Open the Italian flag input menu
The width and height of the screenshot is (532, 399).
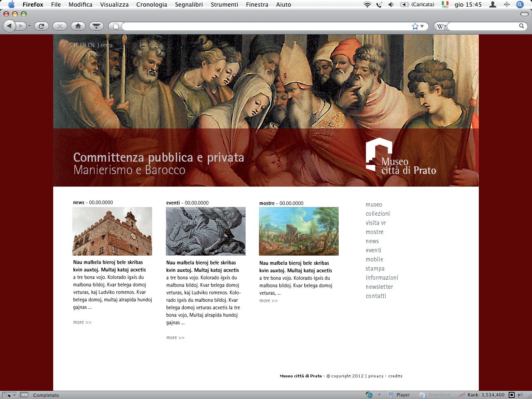445,5
